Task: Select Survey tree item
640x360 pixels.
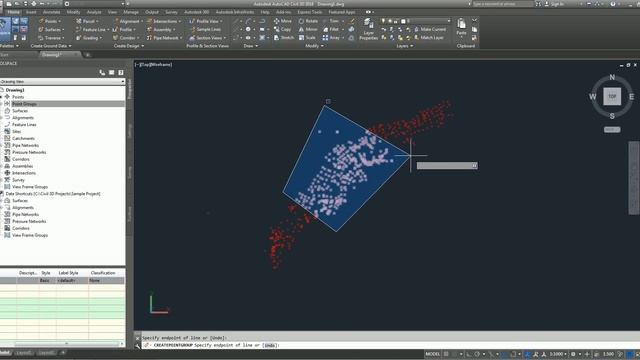Action: point(18,180)
